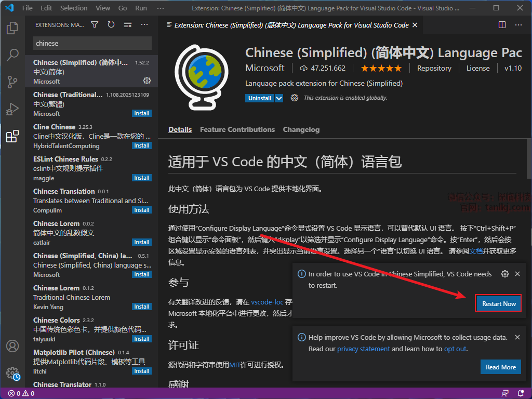The image size is (532, 399).
Task: Refresh the extensions list
Action: pos(111,25)
